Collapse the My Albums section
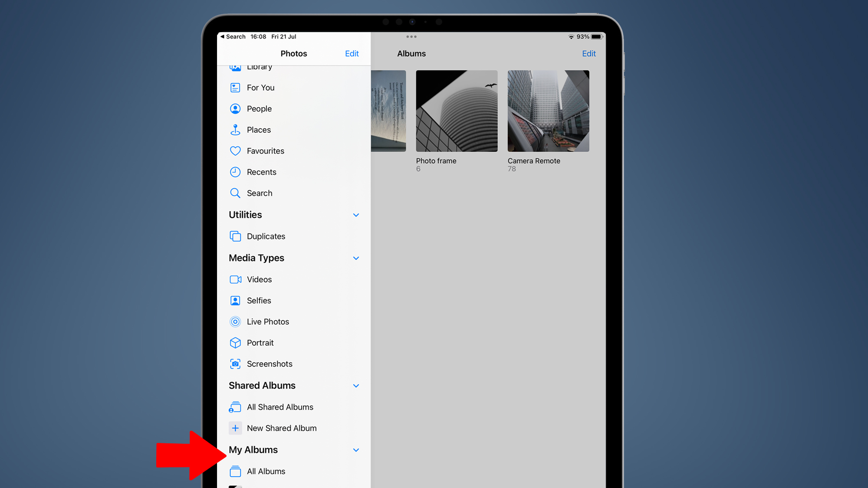 pos(355,450)
